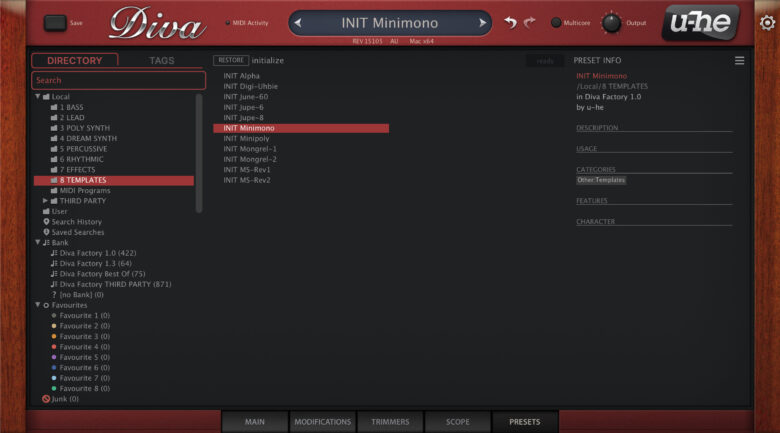The width and height of the screenshot is (780, 433).
Task: Open the settings gear icon
Action: tap(767, 23)
